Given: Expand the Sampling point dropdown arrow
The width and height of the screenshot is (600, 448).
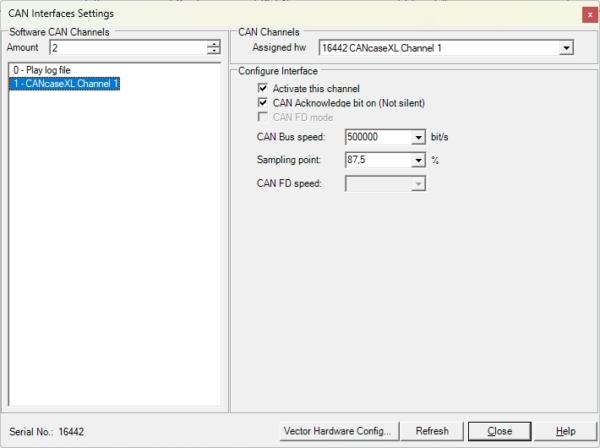Looking at the screenshot, I should tap(419, 160).
